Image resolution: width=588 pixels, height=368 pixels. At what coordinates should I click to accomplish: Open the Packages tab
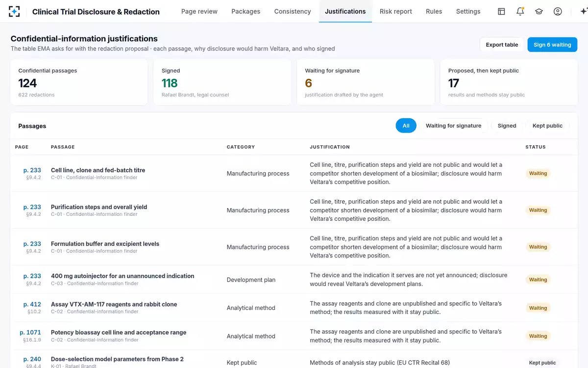click(x=246, y=11)
